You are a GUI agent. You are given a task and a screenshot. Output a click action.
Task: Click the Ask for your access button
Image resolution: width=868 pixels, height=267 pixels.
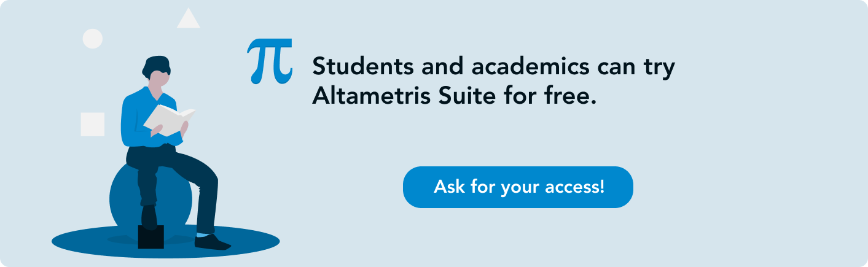(518, 187)
